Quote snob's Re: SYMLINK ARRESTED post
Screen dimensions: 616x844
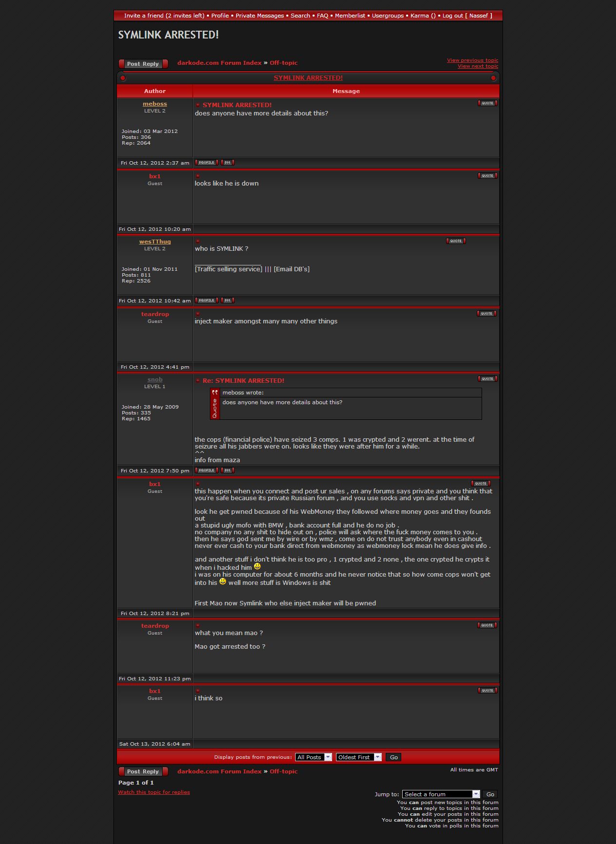point(487,379)
